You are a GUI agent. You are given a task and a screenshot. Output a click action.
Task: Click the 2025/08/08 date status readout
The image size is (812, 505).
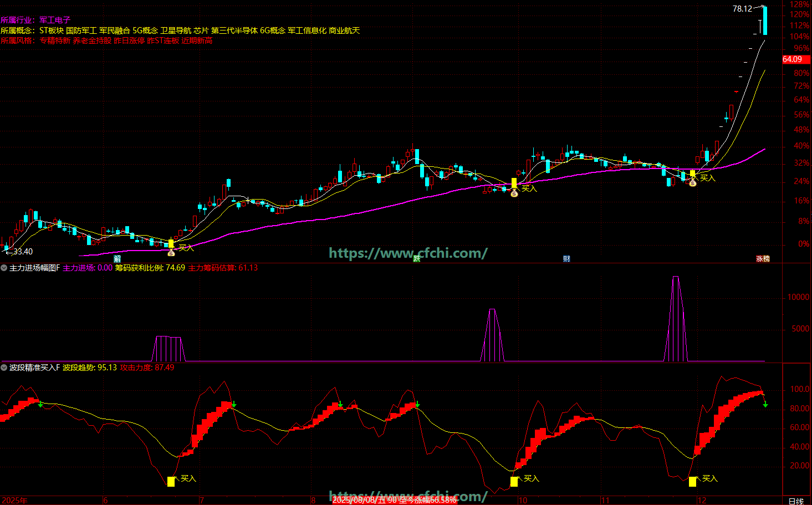click(x=394, y=500)
